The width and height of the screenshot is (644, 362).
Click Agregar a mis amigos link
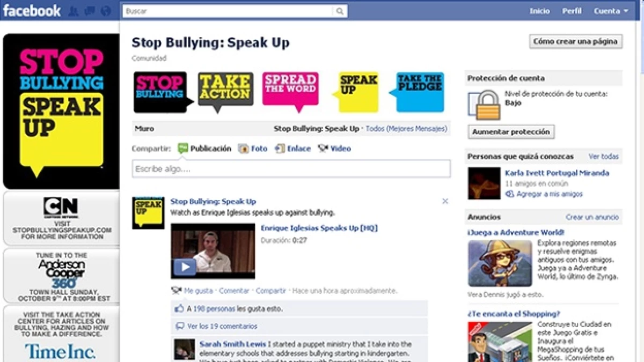[549, 194]
